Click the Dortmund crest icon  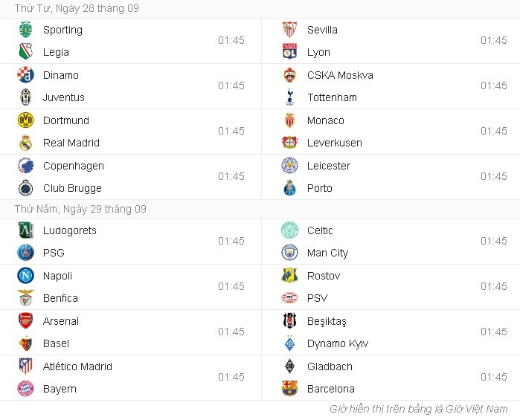pos(26,120)
